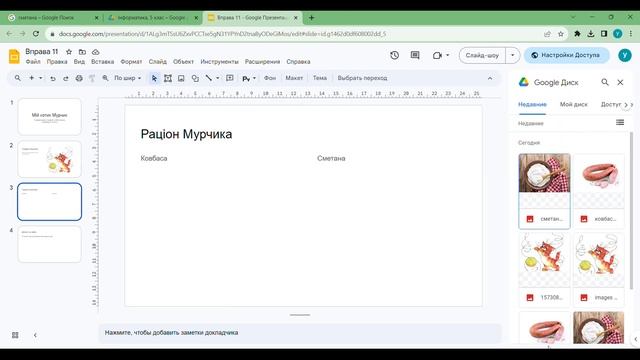Open the Расширения menu
640x360 pixels.
point(262,62)
